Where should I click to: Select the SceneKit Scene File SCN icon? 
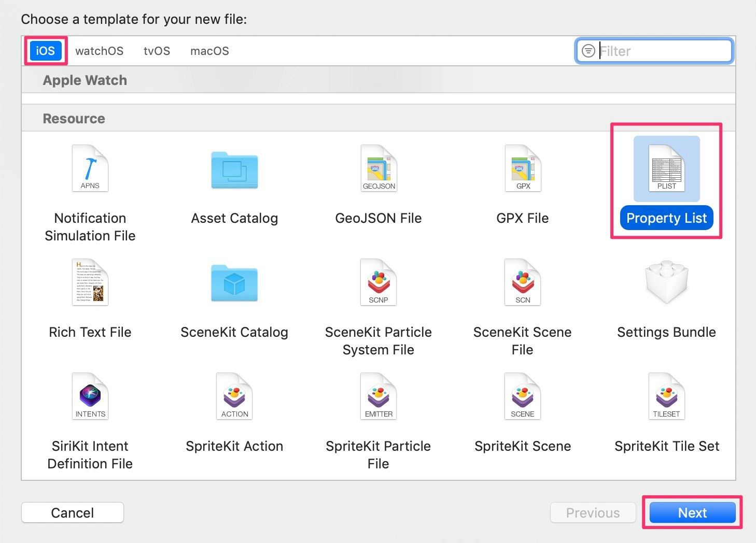pyautogui.click(x=523, y=282)
